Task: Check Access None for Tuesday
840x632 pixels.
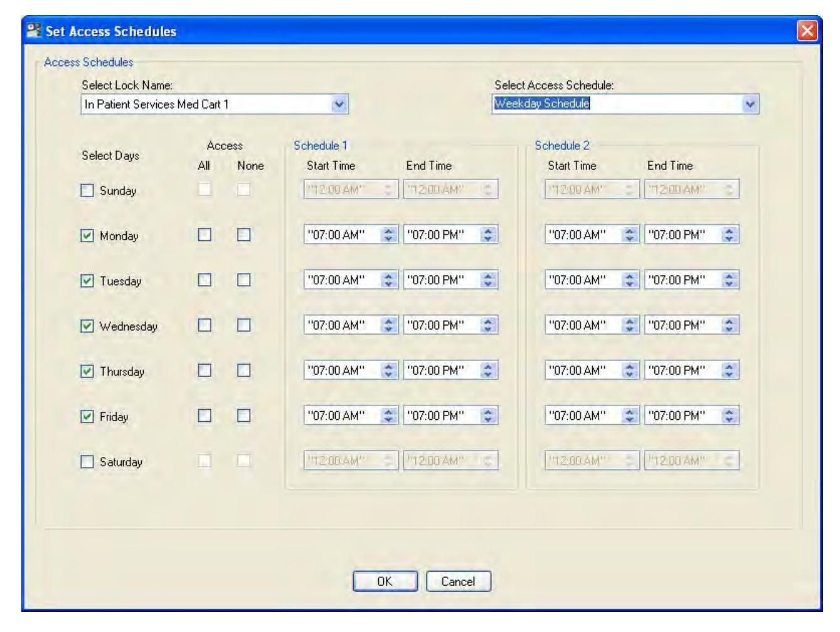Action: 244,280
